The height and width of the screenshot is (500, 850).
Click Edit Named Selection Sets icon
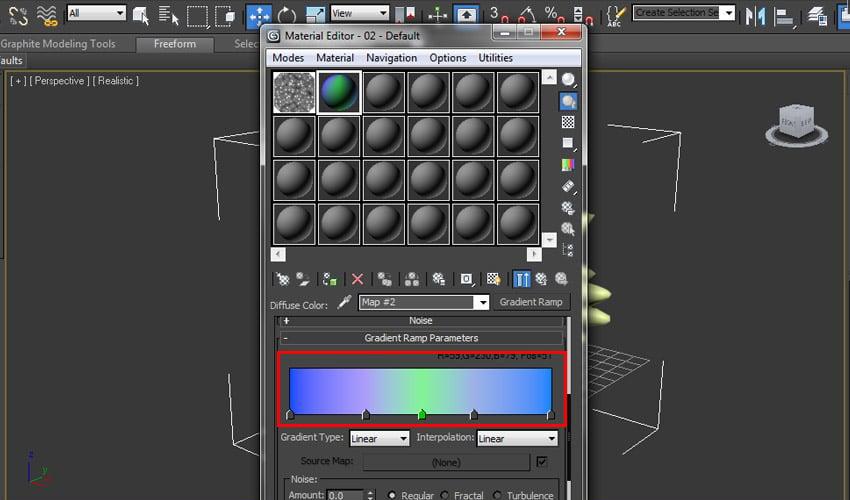[x=614, y=16]
